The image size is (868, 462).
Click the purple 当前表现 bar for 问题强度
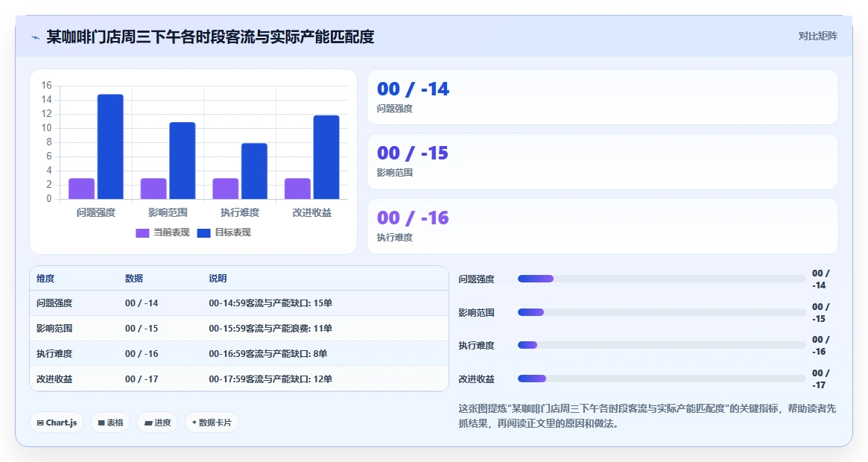81,189
